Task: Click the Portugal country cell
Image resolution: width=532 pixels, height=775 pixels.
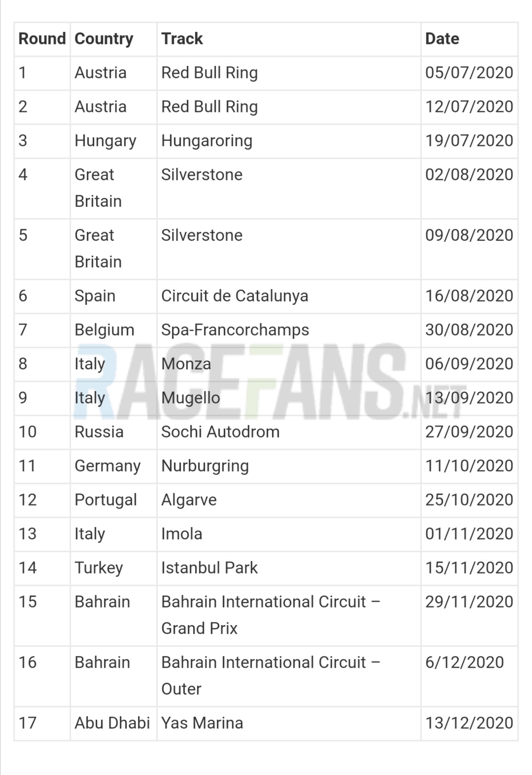Action: pos(113,500)
